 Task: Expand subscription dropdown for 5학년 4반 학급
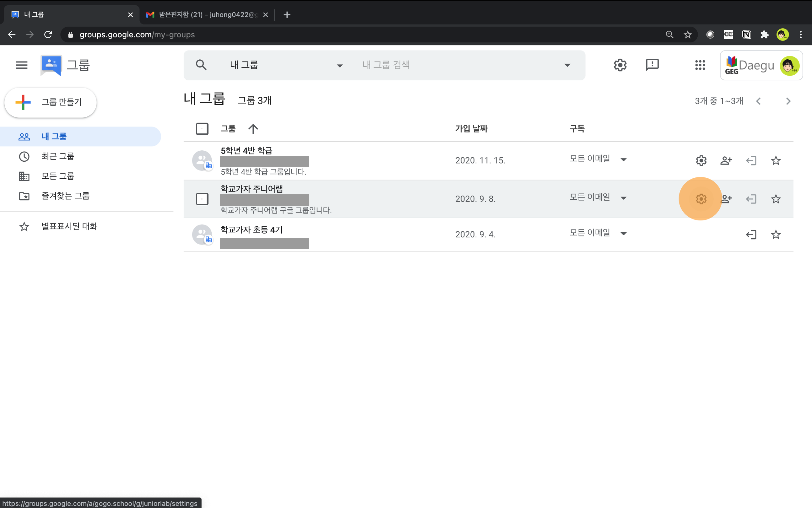tap(623, 159)
